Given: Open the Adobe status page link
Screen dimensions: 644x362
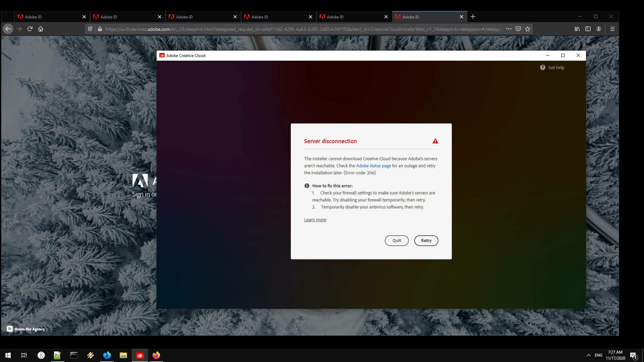Looking at the screenshot, I should click(x=373, y=166).
